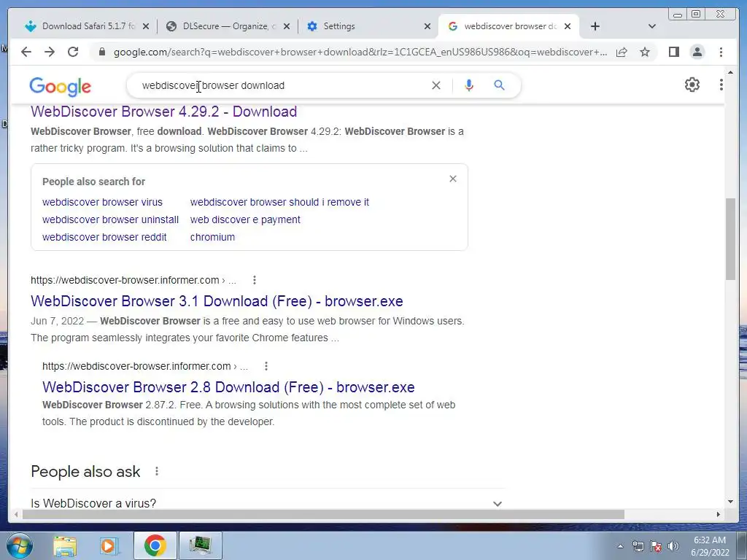Open network status tray icon
The image size is (747, 560).
(x=638, y=546)
